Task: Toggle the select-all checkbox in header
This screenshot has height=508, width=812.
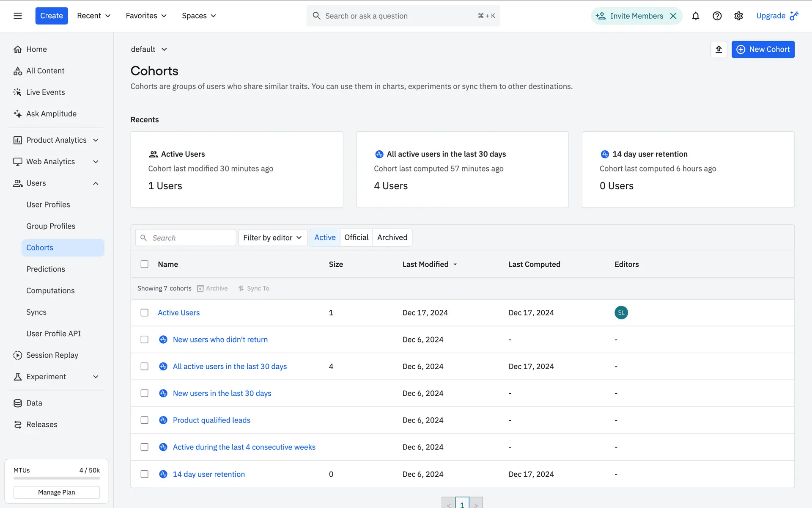Action: [x=145, y=264]
